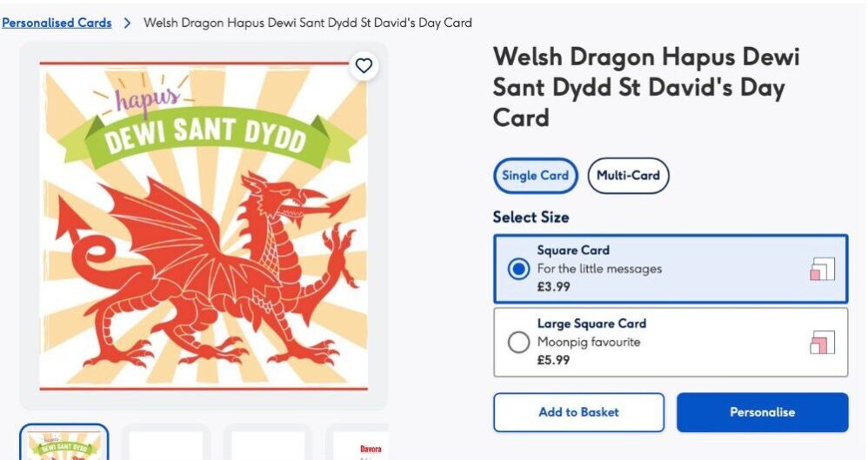This screenshot has width=868, height=460.
Task: Click the Square Card size illustration icon
Action: tap(822, 270)
